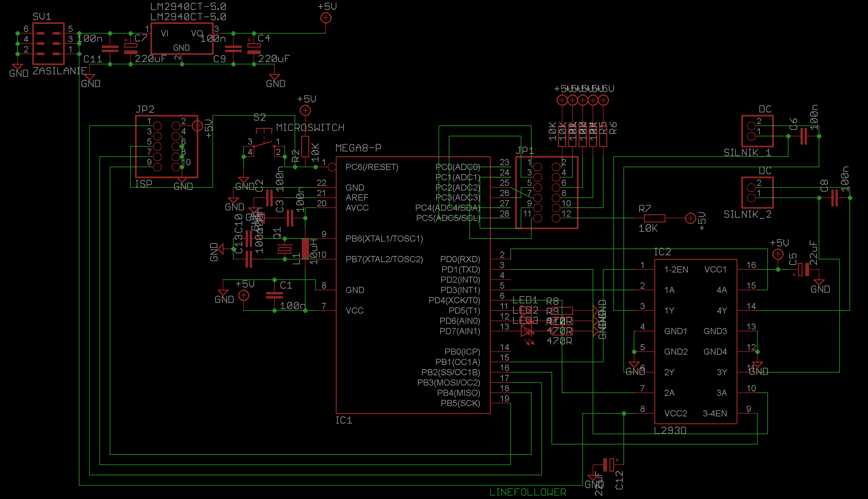
Task: Select the C6 100n capacitor near SILNIK_1
Action: (x=804, y=136)
